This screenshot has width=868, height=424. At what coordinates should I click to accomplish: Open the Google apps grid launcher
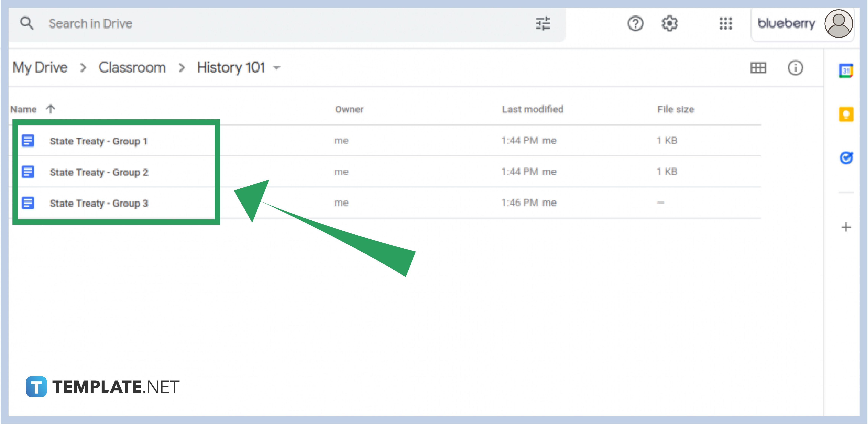(725, 23)
